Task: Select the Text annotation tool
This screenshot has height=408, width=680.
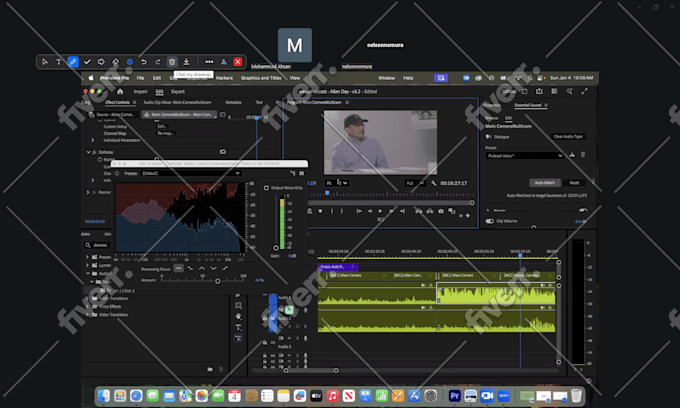Action: 59,62
